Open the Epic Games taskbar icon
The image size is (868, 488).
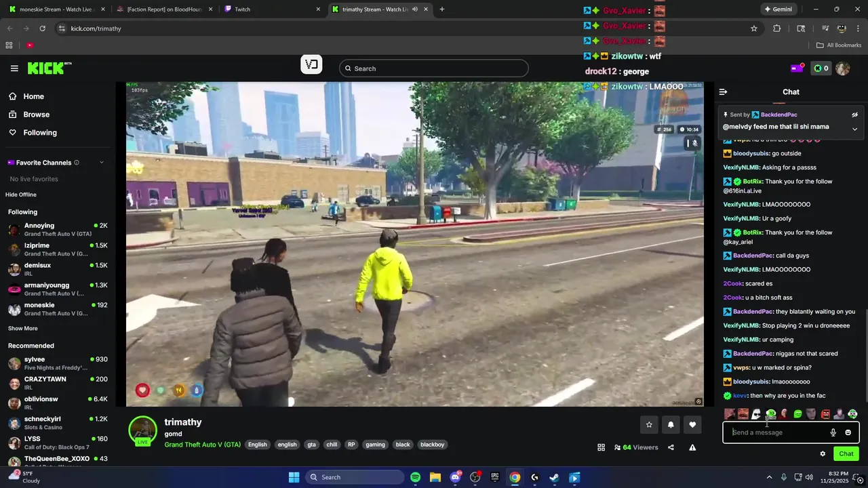click(495, 477)
